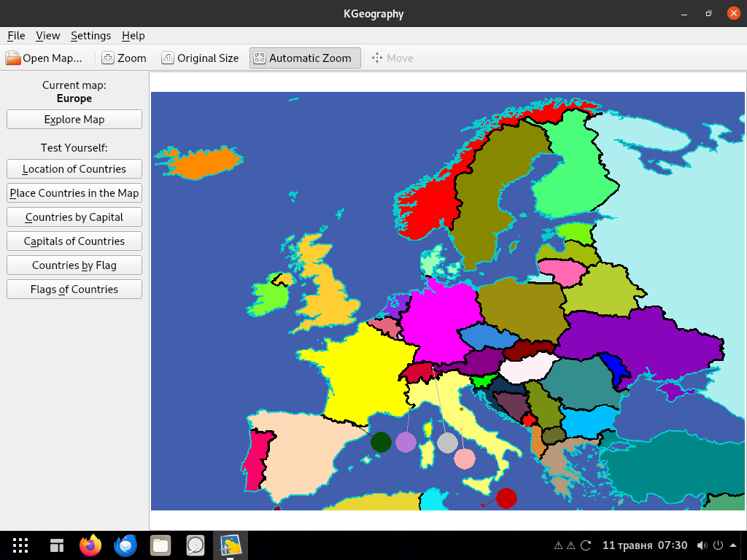This screenshot has width=747, height=560.
Task: Click the lavender purple circle marker
Action: pyautogui.click(x=406, y=443)
